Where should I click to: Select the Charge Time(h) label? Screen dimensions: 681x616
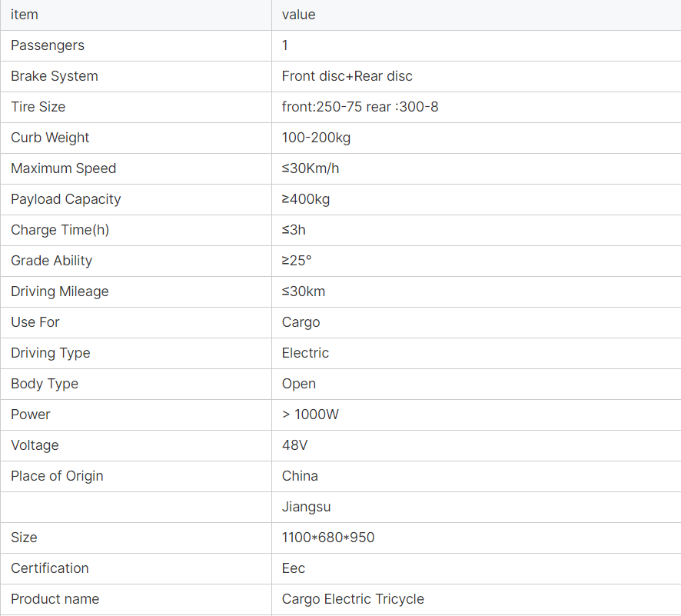click(60, 230)
